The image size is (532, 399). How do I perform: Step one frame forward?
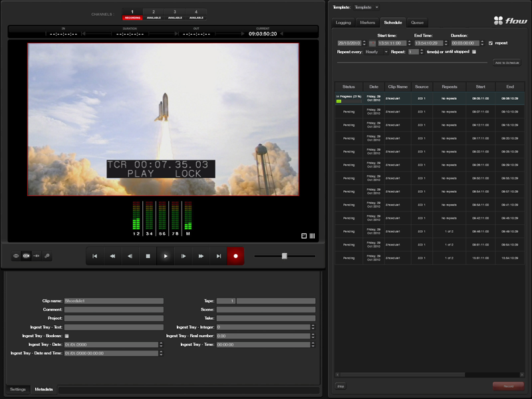(x=184, y=256)
